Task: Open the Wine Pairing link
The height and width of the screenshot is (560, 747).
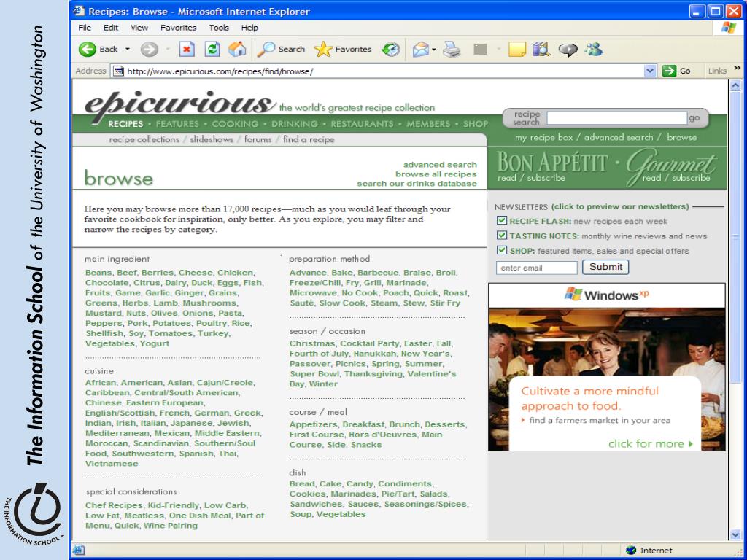Action: coord(171,526)
